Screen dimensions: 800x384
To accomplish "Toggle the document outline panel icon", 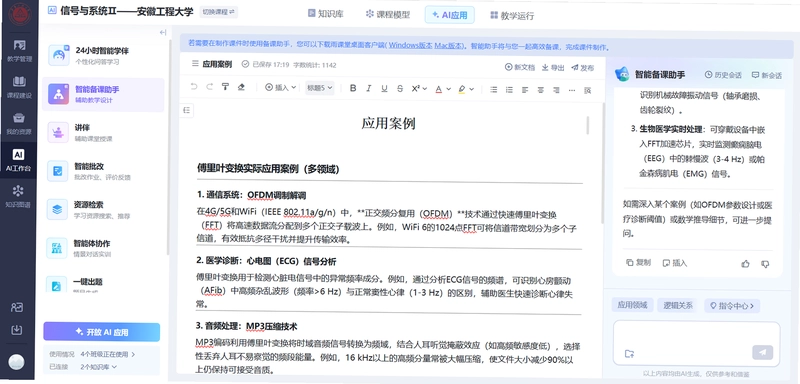I will (187, 110).
